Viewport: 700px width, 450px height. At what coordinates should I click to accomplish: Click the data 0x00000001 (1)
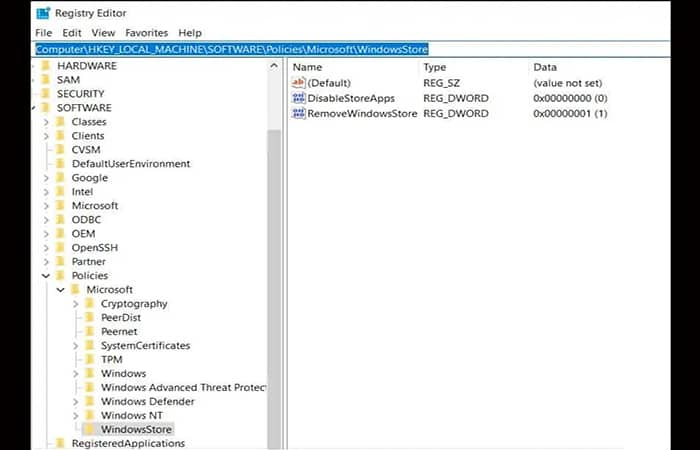[x=570, y=113]
